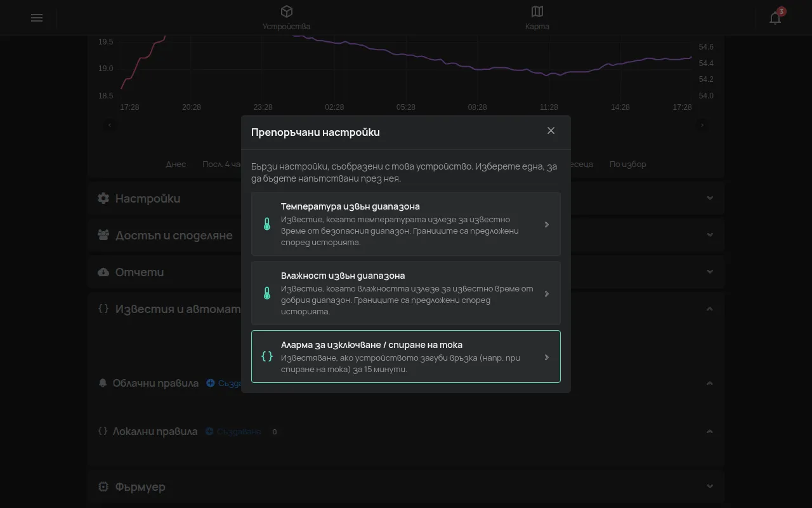Click the users icon beside Достъп и споделяне
This screenshot has height=508, width=812.
pyautogui.click(x=103, y=235)
